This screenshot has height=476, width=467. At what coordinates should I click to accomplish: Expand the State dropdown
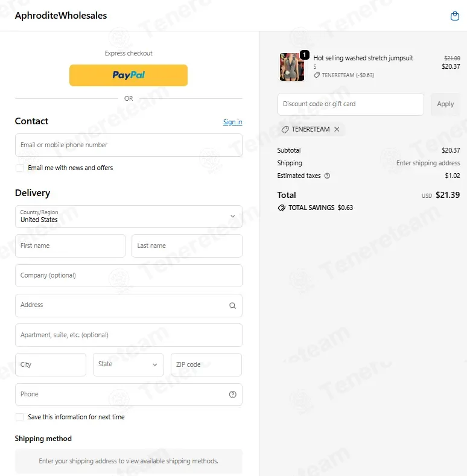129,364
